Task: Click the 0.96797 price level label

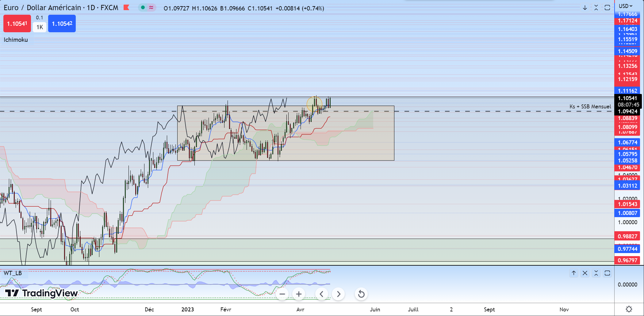Action: click(627, 260)
